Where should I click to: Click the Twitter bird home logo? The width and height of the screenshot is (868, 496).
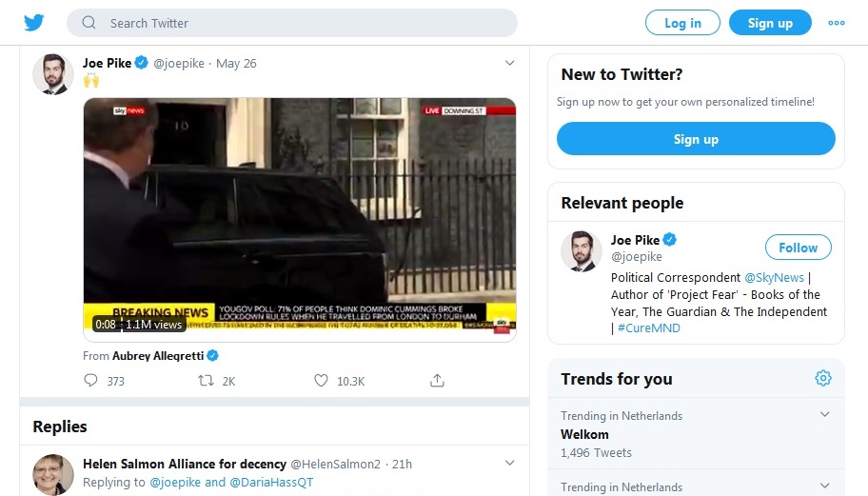click(x=33, y=23)
